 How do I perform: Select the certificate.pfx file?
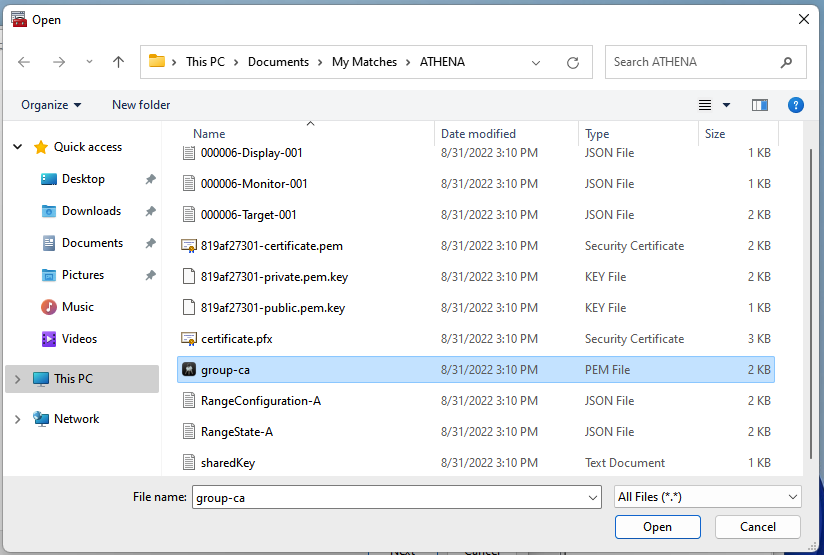click(236, 339)
